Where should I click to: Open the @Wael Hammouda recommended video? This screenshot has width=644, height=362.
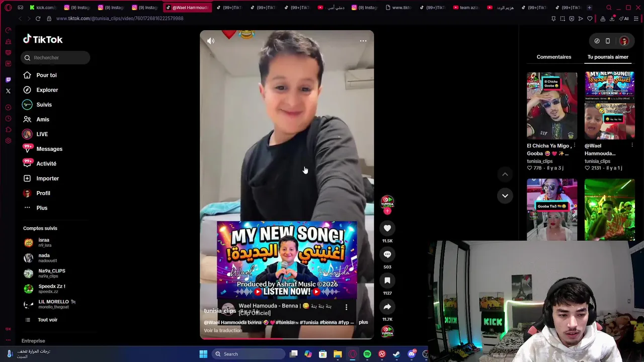[610, 106]
